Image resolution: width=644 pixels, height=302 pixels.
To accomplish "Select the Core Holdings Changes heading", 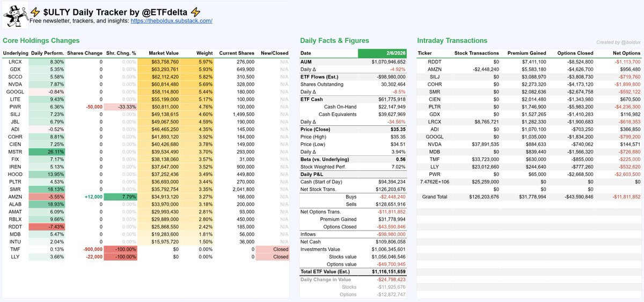I will coord(41,40).
